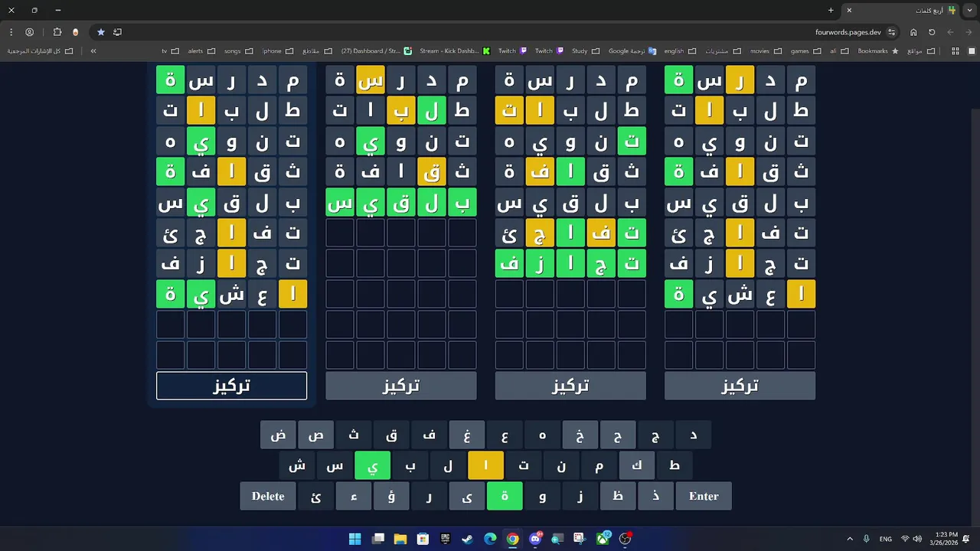The height and width of the screenshot is (551, 980).
Task: Click the egg-shaped extension icon in toolbar
Action: pos(75,32)
